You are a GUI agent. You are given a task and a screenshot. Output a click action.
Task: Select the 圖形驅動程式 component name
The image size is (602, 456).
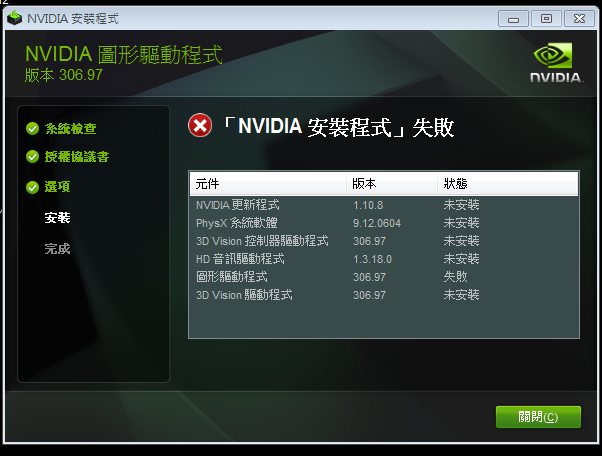click(232, 277)
